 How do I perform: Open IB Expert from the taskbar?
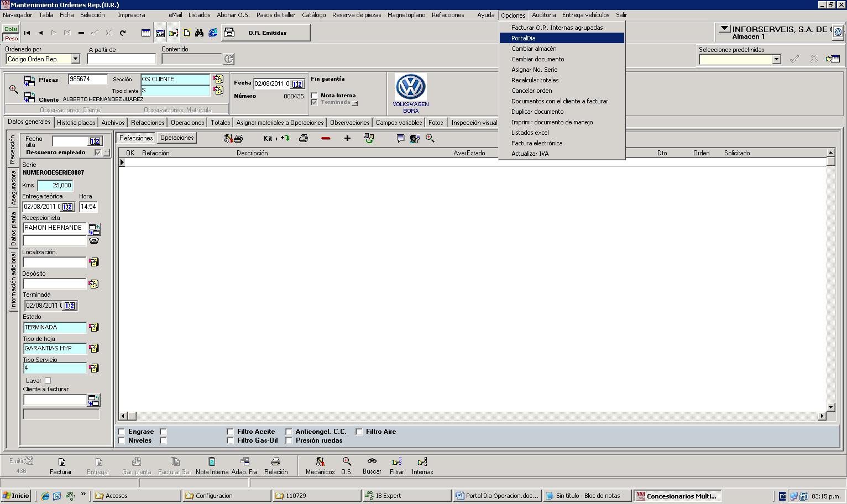click(407, 496)
